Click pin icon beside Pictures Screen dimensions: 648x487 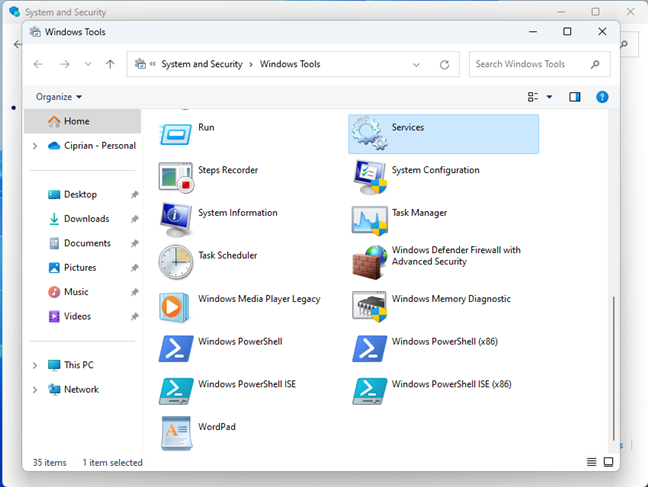pos(134,267)
